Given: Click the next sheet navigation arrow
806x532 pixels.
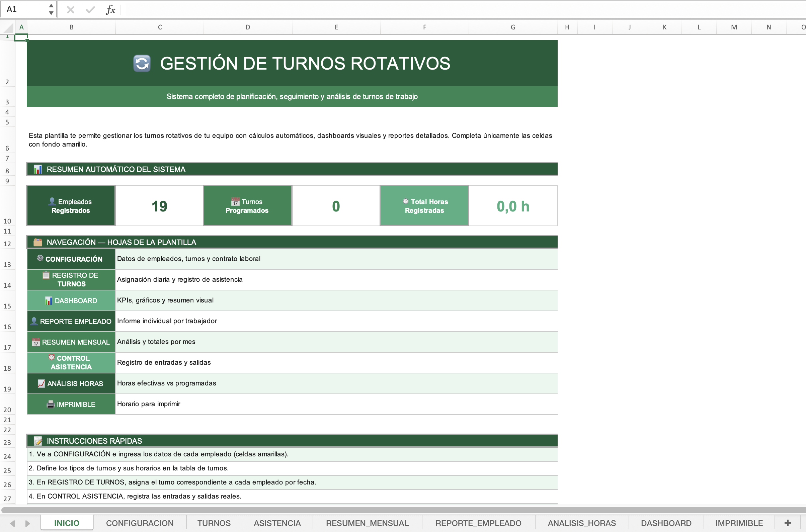Looking at the screenshot, I should pos(27,523).
